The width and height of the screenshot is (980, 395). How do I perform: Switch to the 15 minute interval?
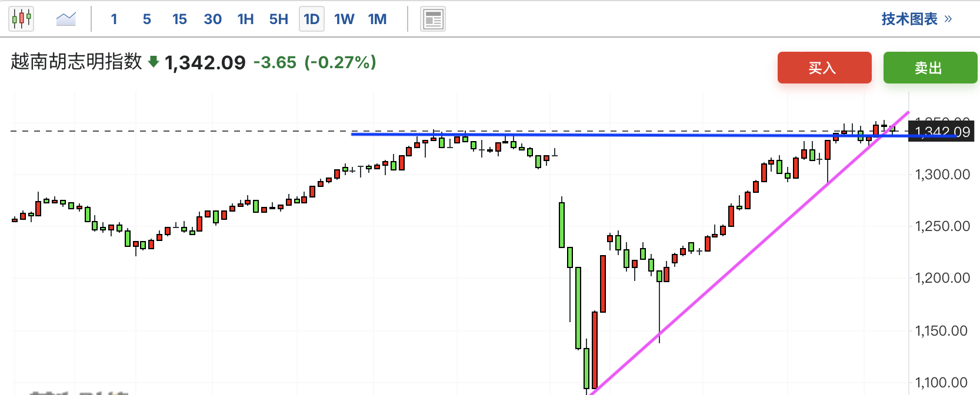click(x=179, y=19)
